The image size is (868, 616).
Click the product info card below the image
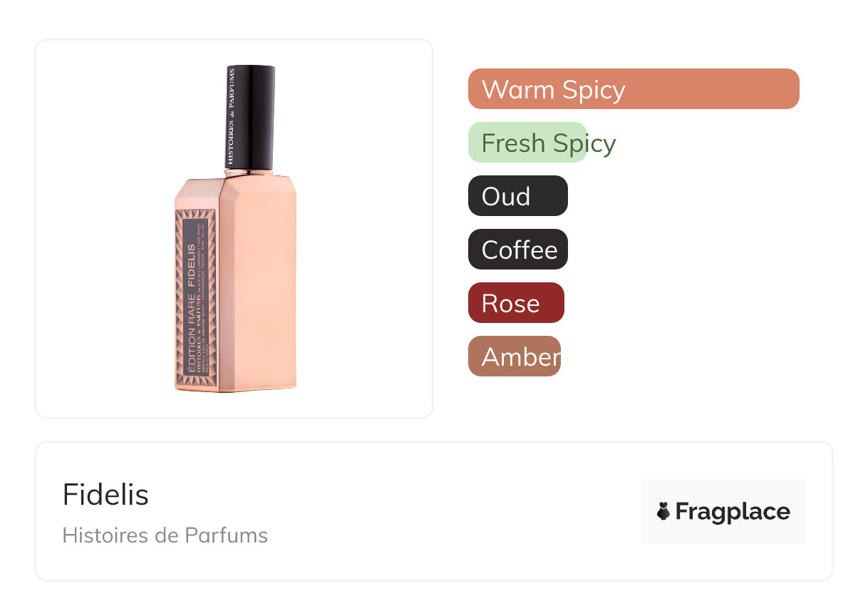[x=434, y=511]
